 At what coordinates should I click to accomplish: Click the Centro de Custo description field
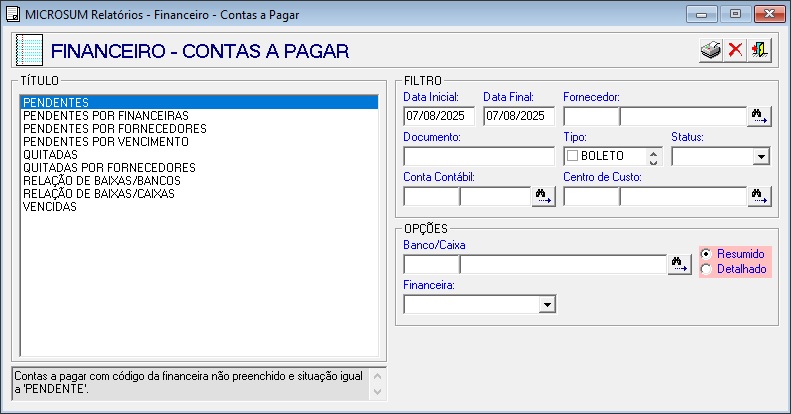click(683, 196)
